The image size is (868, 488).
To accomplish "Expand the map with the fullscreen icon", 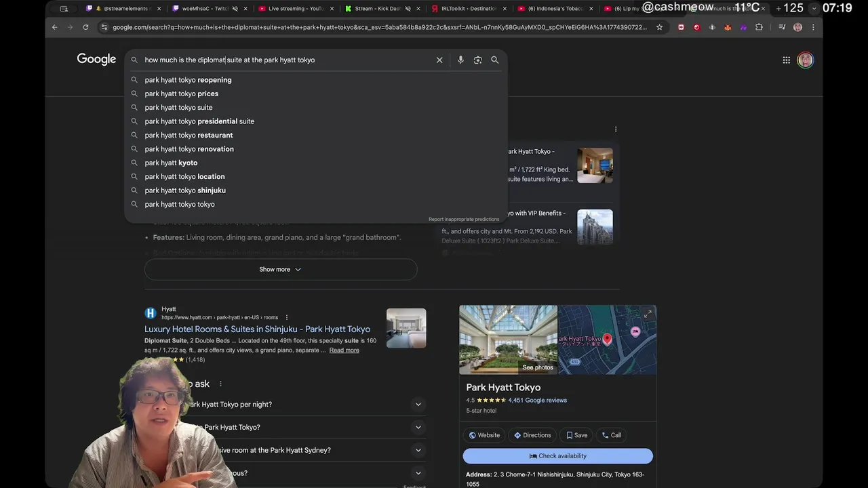I will click(x=648, y=314).
